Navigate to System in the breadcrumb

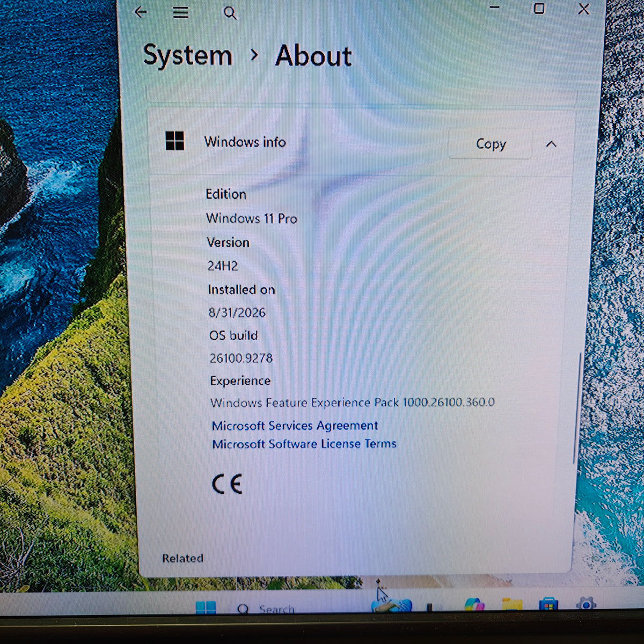tap(187, 56)
